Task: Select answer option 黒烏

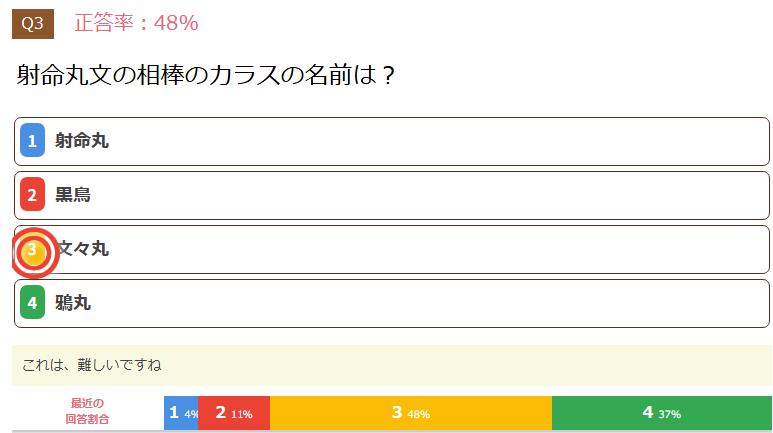Action: (x=73, y=195)
